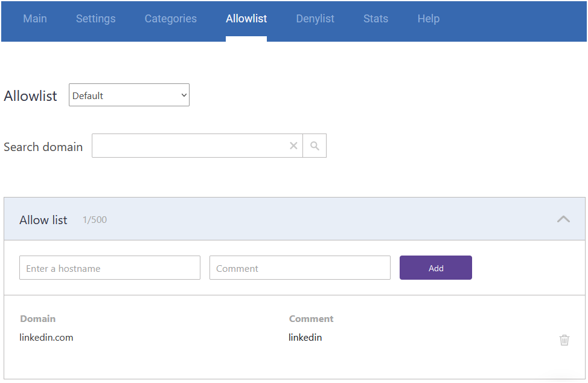Delete linkedin.com with the trash icon
Viewport: 588px width, 383px height.
click(564, 340)
